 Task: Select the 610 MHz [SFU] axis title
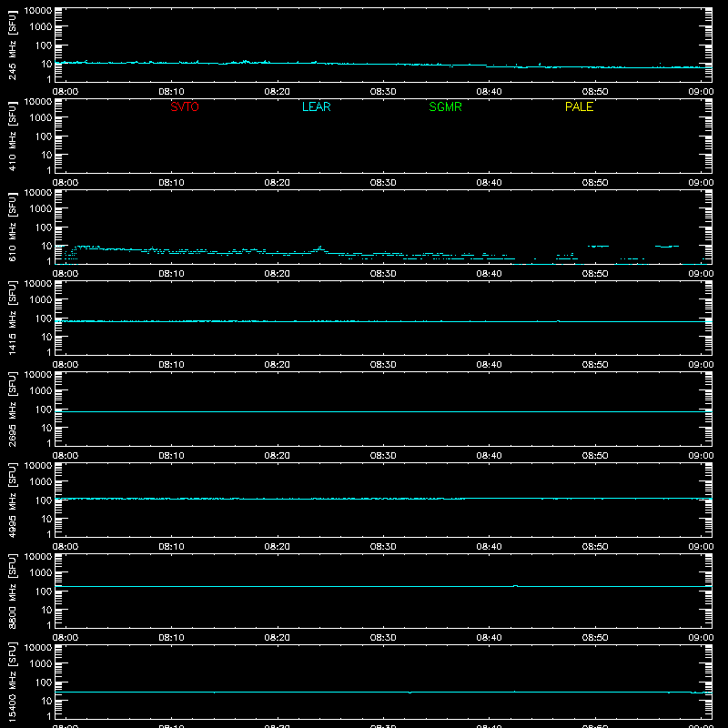click(13, 227)
